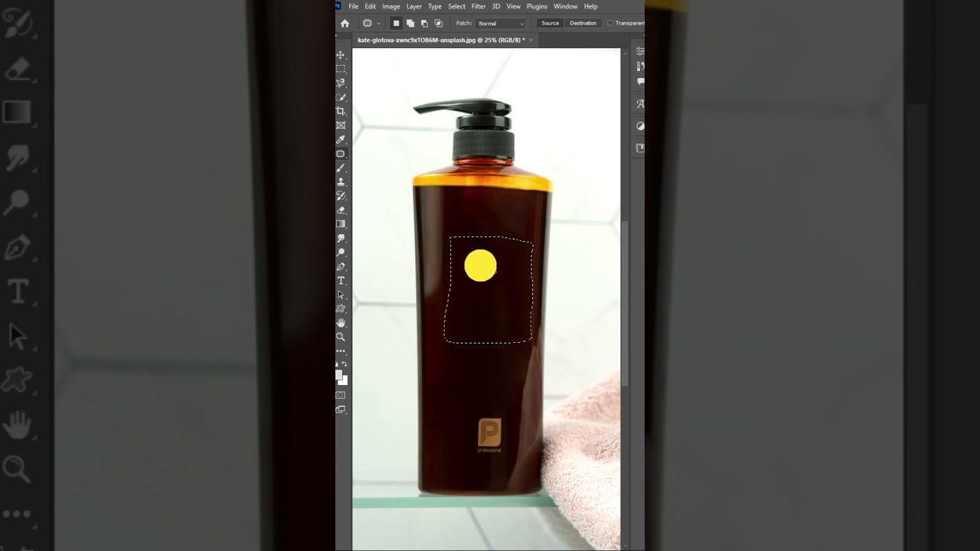Click the yellow circle on the bottle
This screenshot has width=980, height=551.
click(x=480, y=266)
